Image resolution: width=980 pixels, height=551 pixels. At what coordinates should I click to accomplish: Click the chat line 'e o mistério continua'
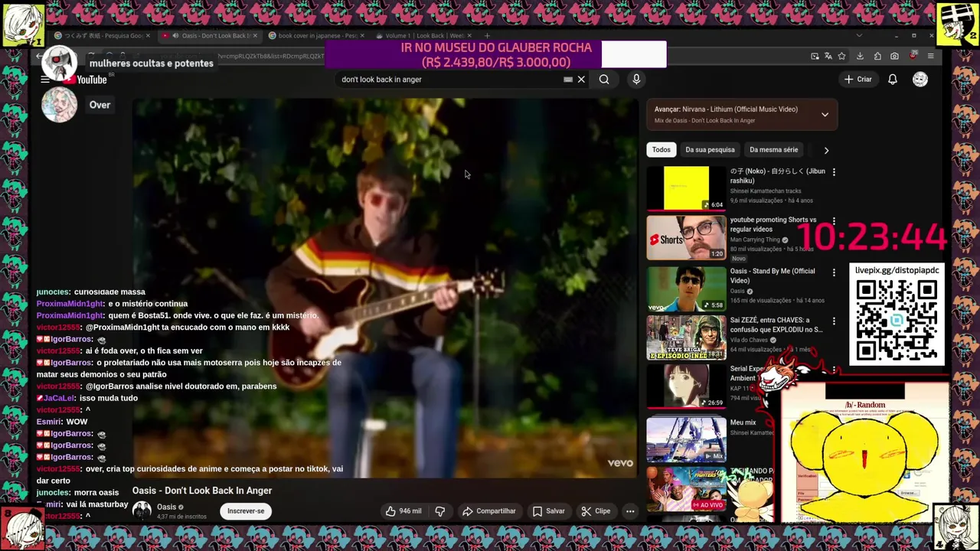(147, 304)
